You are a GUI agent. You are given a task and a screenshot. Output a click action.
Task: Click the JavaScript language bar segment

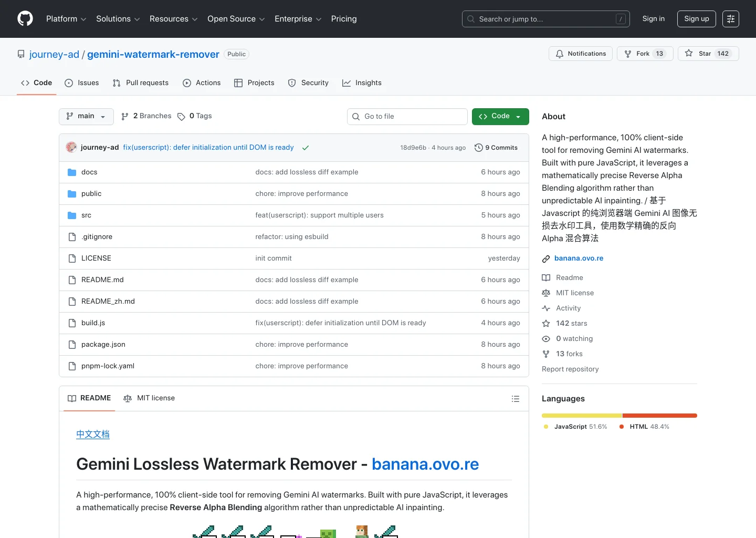point(582,416)
